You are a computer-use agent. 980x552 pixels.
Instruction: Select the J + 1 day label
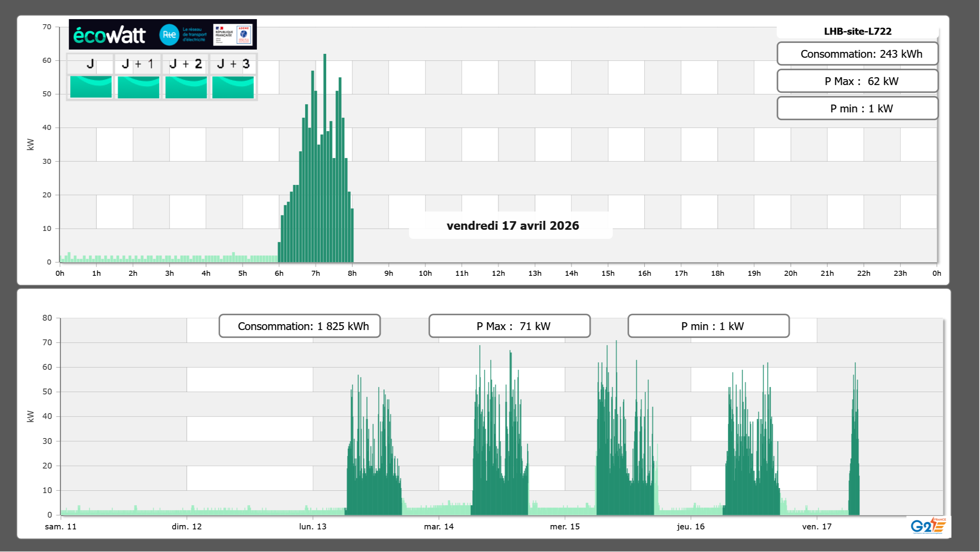[x=137, y=64]
